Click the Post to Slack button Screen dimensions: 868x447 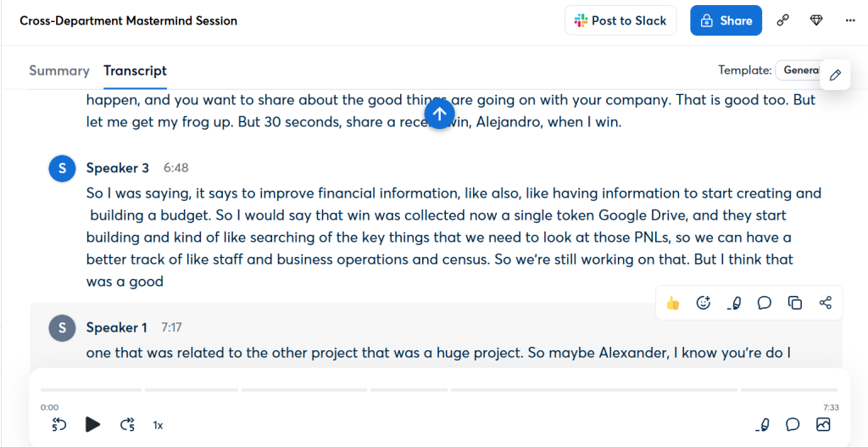[x=620, y=20]
